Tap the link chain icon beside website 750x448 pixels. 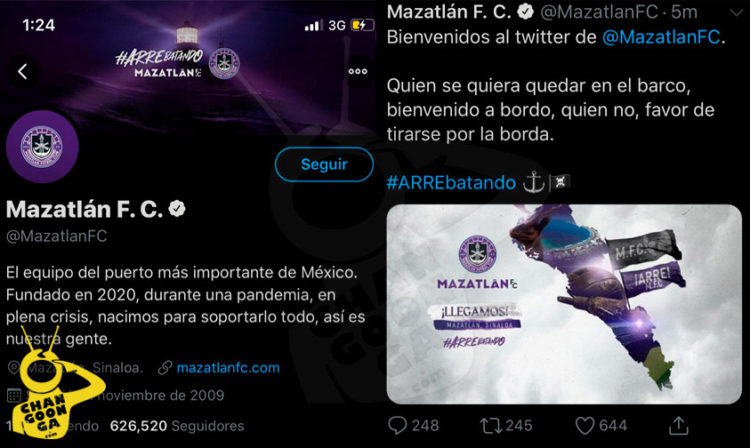pyautogui.click(x=165, y=368)
